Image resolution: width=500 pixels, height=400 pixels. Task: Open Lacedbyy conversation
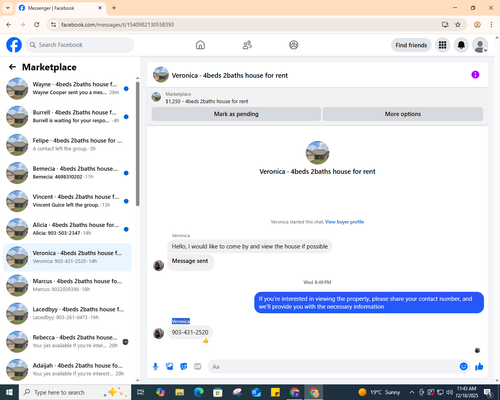pyautogui.click(x=68, y=313)
